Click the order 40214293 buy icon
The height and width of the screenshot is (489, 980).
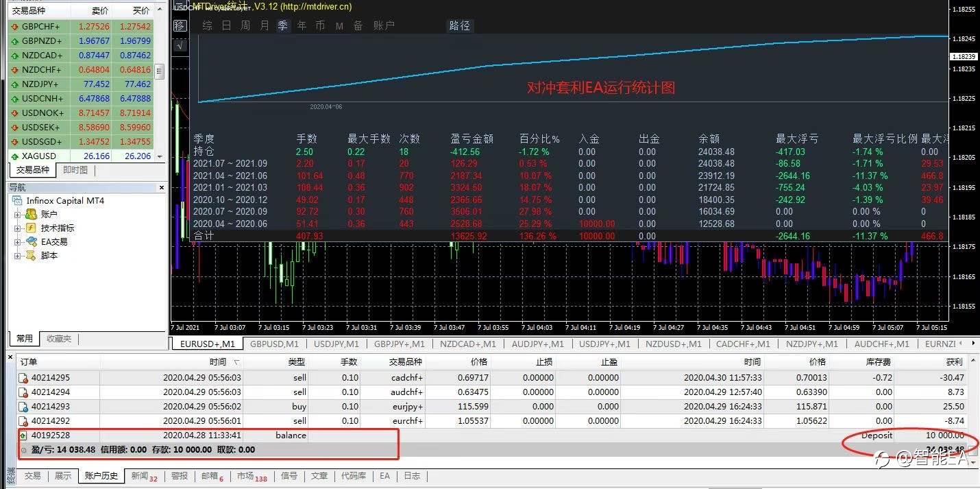(23, 407)
